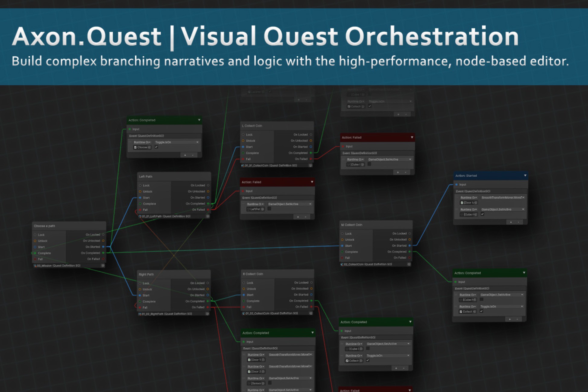Viewport: 588px width, 392px height.
Task: Open picker on the LeftPat object field
Action: (263, 209)
